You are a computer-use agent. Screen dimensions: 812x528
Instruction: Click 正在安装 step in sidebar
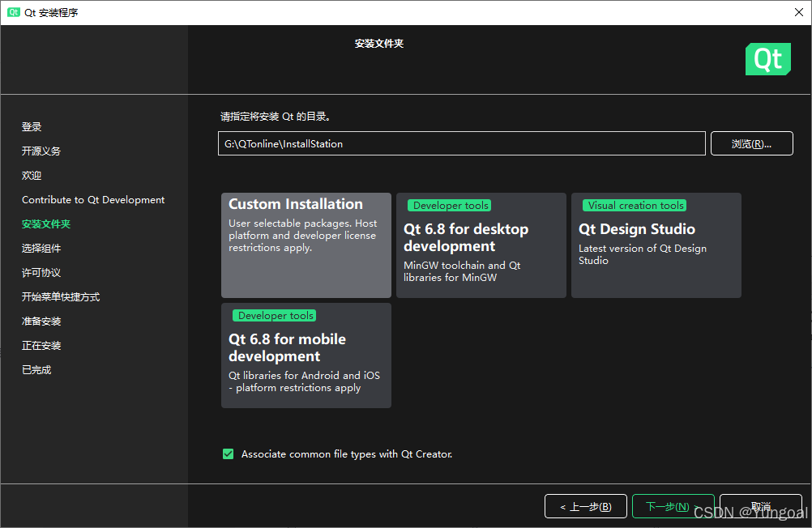pyautogui.click(x=41, y=346)
